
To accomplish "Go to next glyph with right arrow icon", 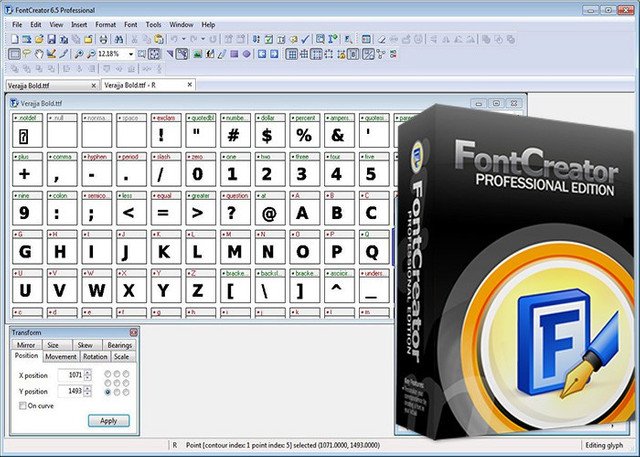I will pyautogui.click(x=274, y=54).
